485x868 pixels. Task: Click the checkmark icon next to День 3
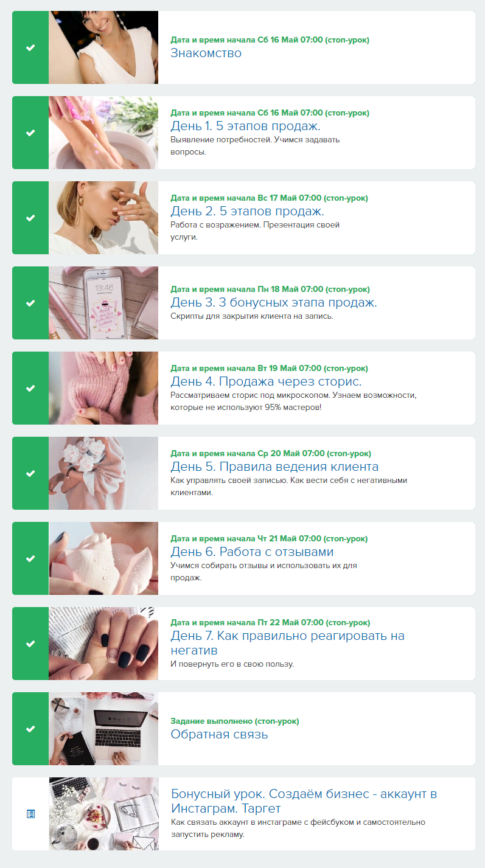pos(30,303)
